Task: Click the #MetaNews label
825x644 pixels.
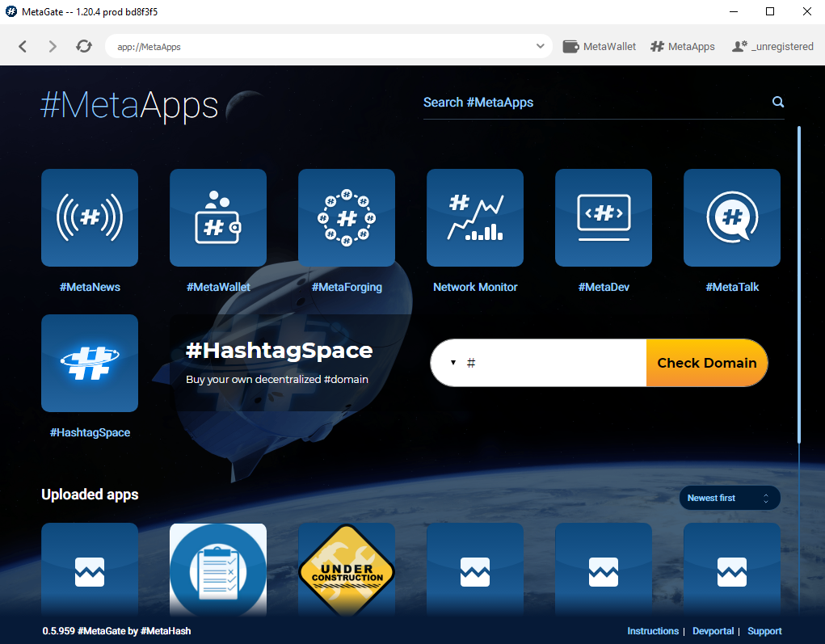Action: coord(90,287)
